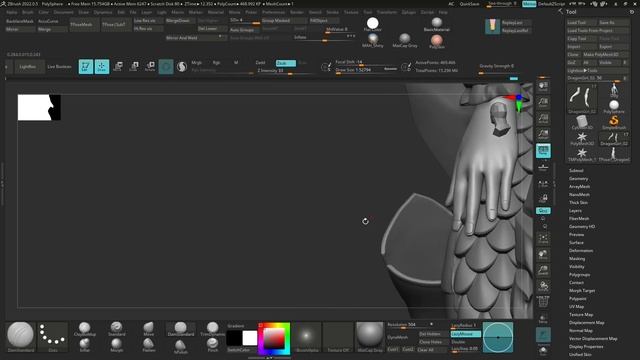The height and width of the screenshot is (360, 640).
Task: Select the Rotate transform icon
Action: pos(150,67)
